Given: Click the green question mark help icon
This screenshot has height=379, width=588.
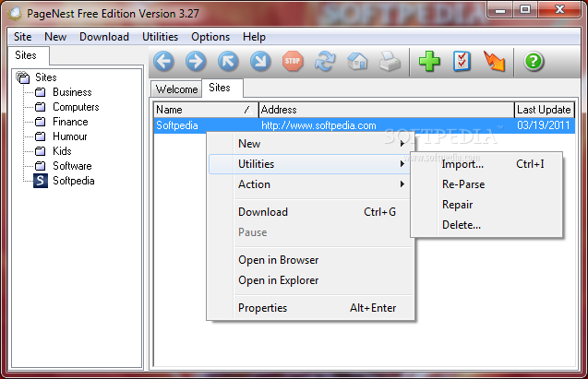Looking at the screenshot, I should point(534,61).
